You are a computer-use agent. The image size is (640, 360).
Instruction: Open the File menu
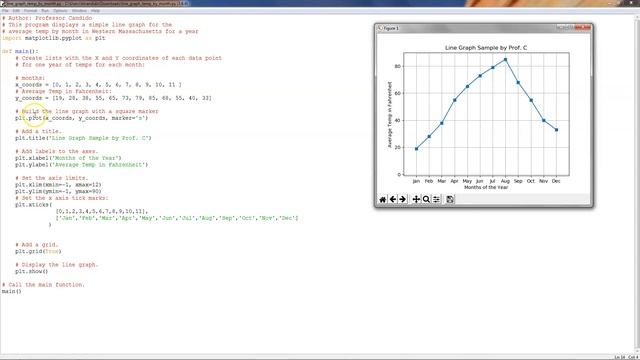tap(5, 11)
